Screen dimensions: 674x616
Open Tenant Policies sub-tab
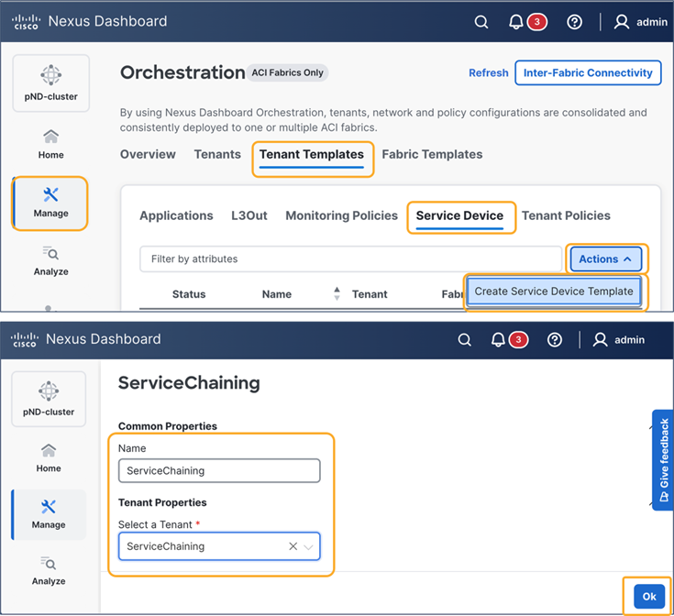point(566,215)
